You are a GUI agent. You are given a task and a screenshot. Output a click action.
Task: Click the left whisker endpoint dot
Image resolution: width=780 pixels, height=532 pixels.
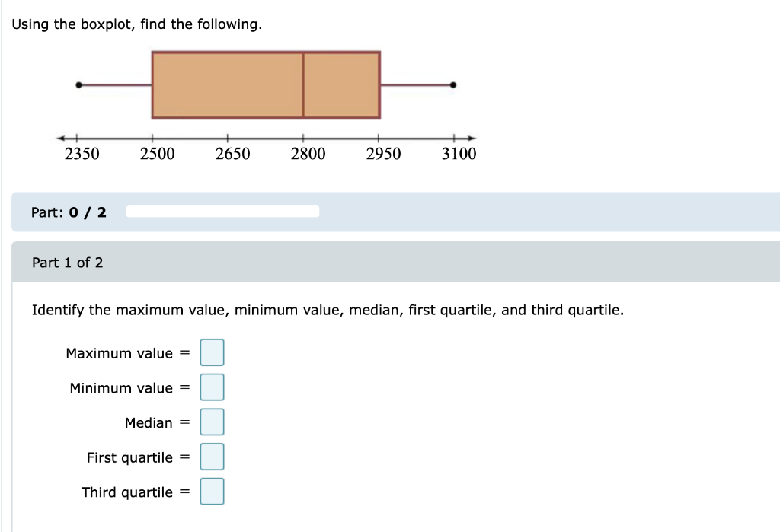[x=78, y=84]
